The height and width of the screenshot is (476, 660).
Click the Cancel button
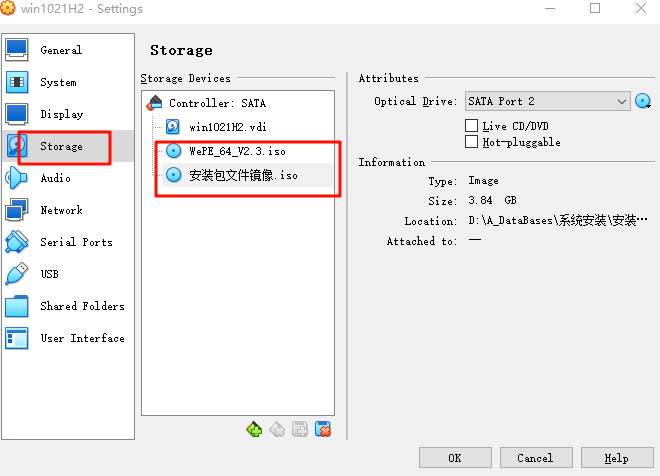pyautogui.click(x=536, y=458)
